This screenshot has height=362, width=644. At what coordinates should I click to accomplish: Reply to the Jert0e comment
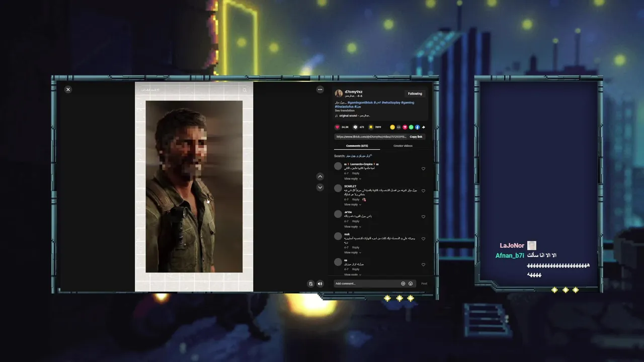(356, 221)
